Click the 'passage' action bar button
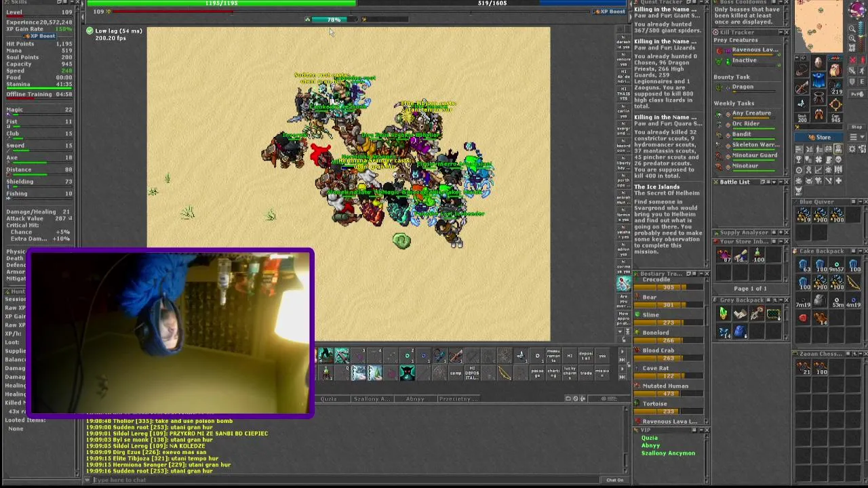The height and width of the screenshot is (488, 868). tap(537, 373)
